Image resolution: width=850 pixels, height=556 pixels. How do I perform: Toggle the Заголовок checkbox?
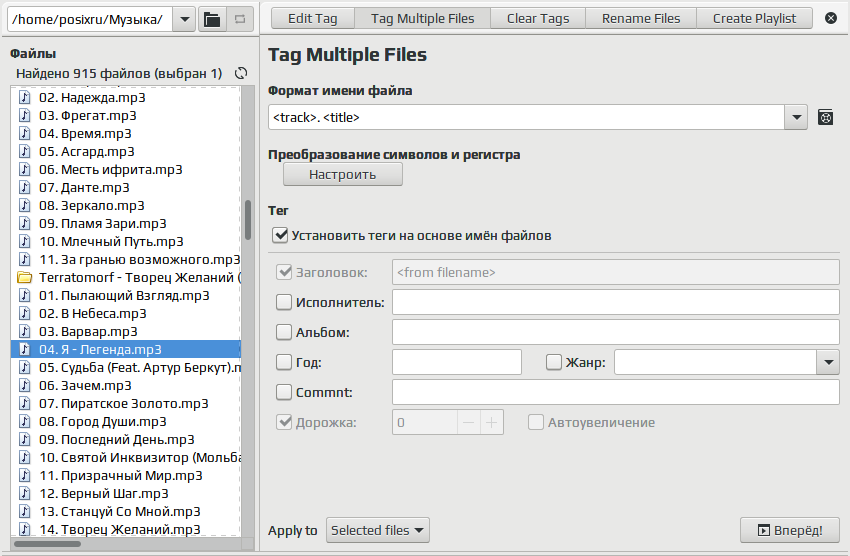point(284,272)
